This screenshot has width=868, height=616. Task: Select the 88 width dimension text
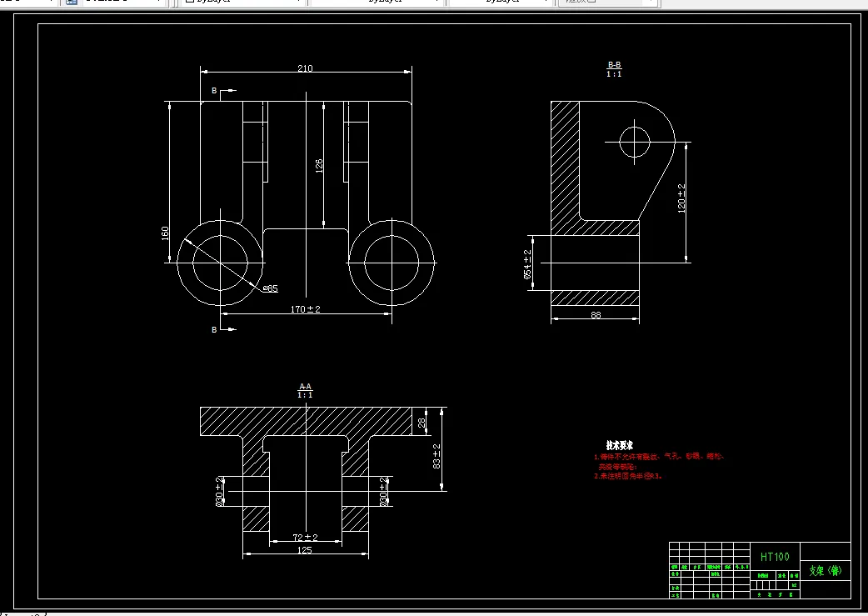(x=596, y=314)
